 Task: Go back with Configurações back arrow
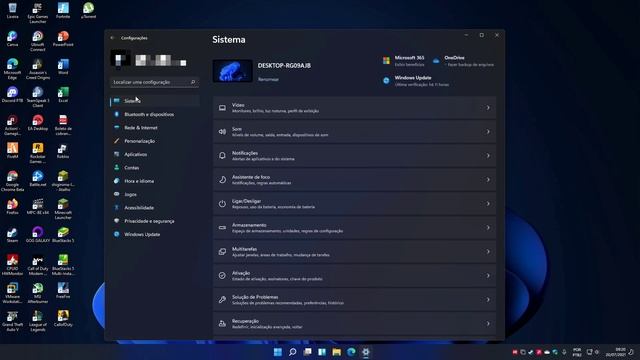tap(113, 38)
